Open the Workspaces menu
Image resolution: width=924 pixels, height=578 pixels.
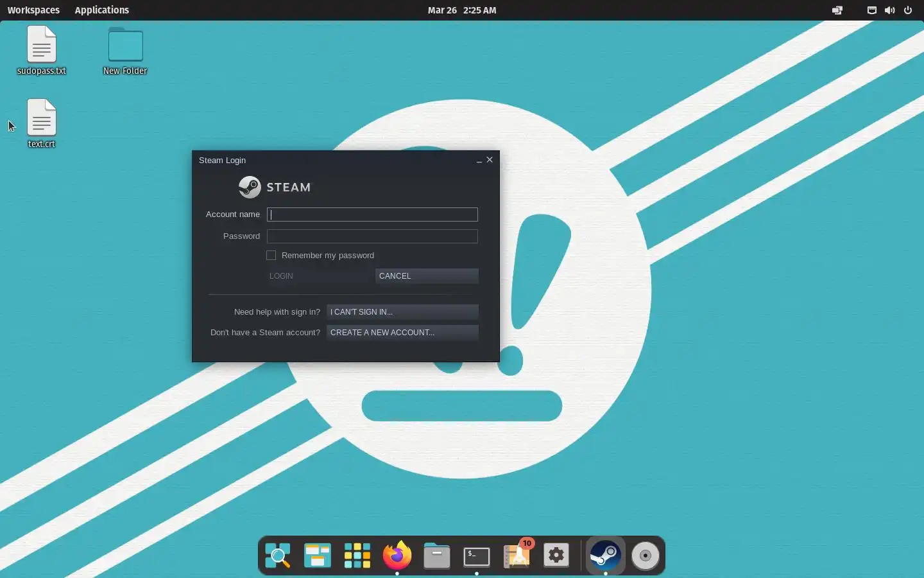[x=33, y=10]
